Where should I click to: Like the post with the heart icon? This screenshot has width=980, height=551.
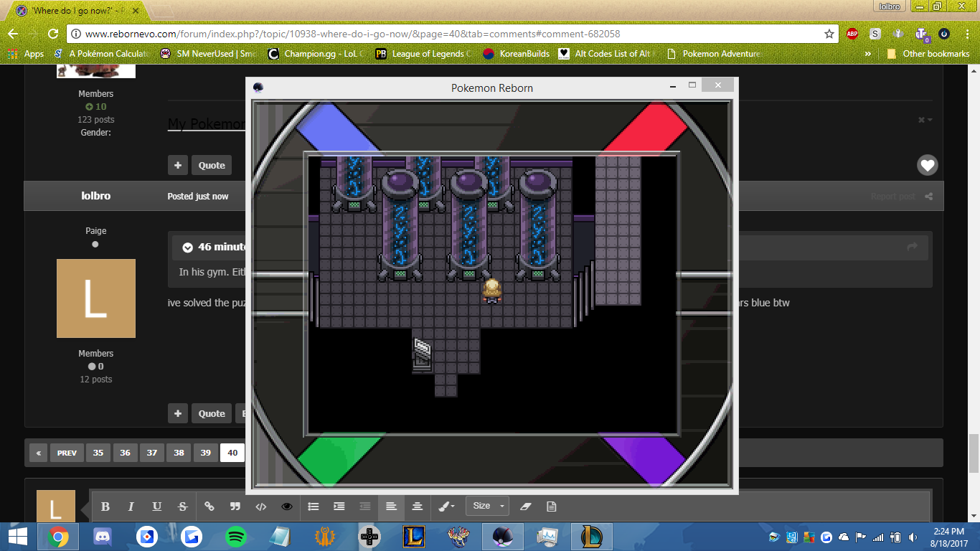coord(928,165)
